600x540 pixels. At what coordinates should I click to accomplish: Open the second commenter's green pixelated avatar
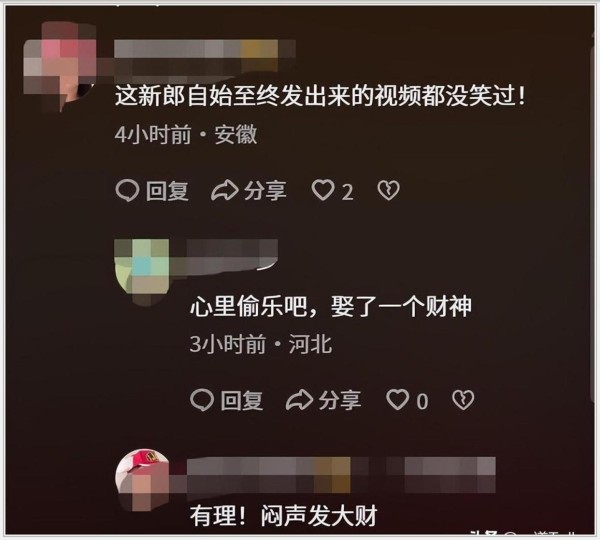(x=142, y=271)
